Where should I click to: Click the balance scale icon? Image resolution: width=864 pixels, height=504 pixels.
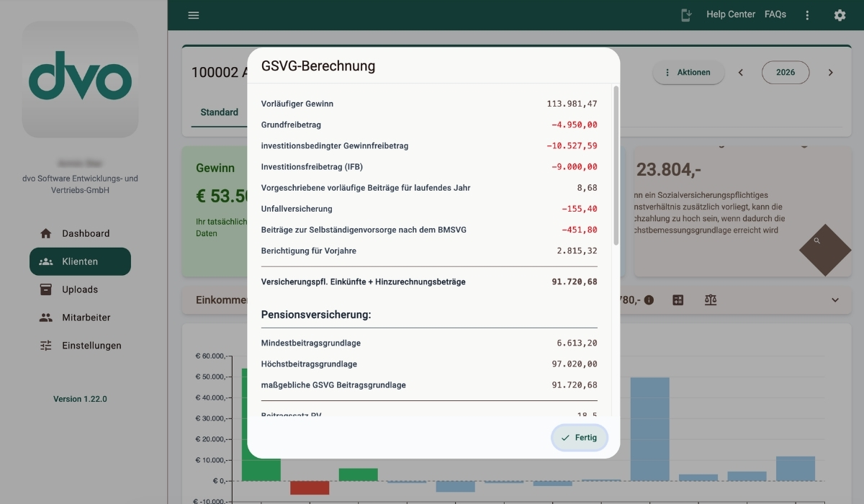pyautogui.click(x=711, y=300)
